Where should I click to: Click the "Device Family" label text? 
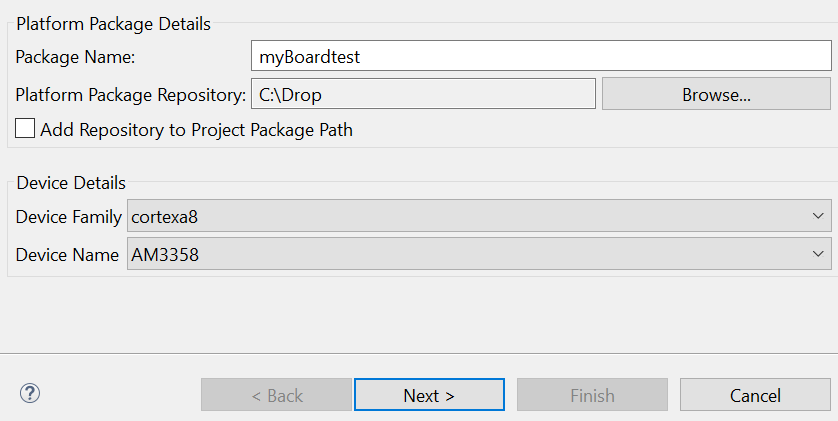(69, 216)
